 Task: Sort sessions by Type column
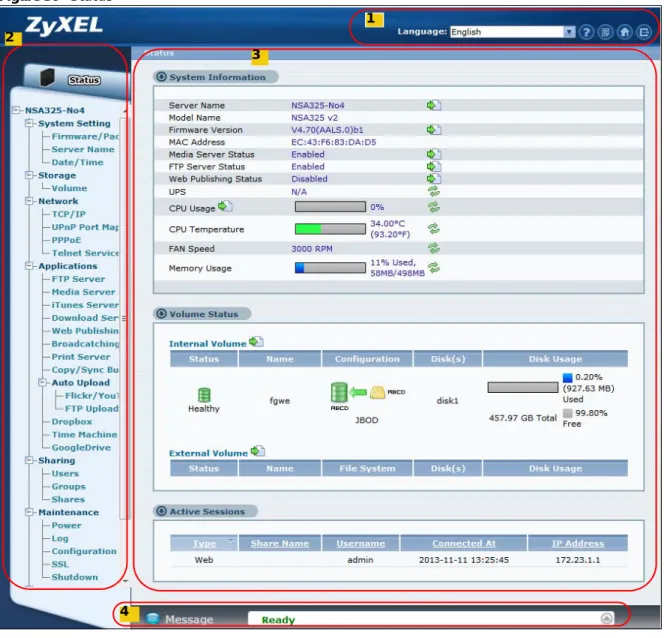click(x=204, y=543)
